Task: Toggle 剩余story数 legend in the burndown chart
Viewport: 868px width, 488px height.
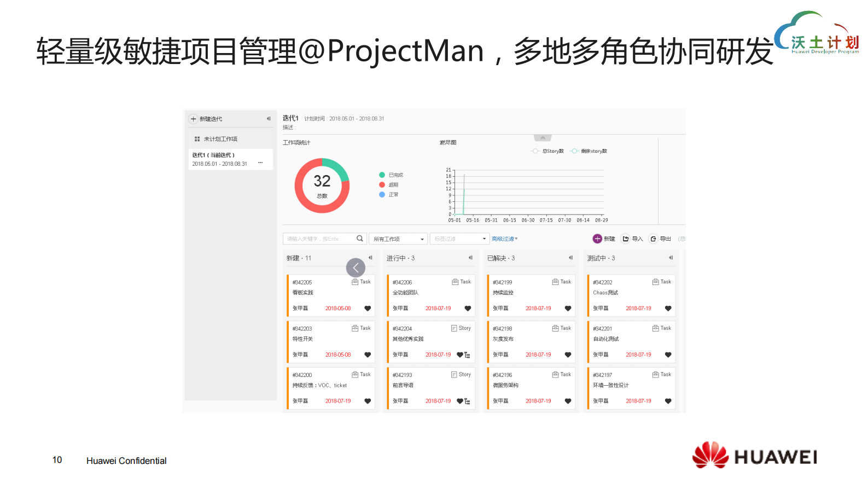Action: click(x=589, y=151)
